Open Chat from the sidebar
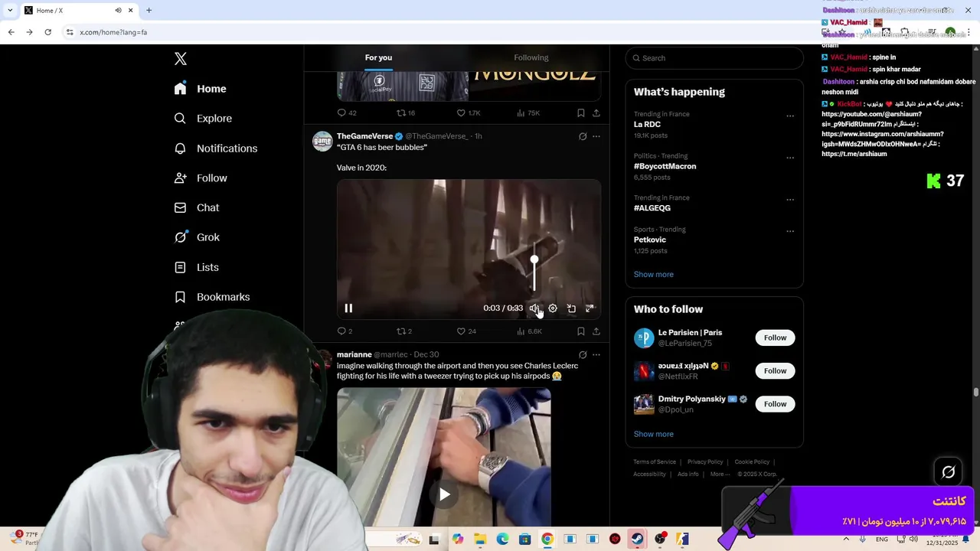Screen dimensions: 980x551 196,207
